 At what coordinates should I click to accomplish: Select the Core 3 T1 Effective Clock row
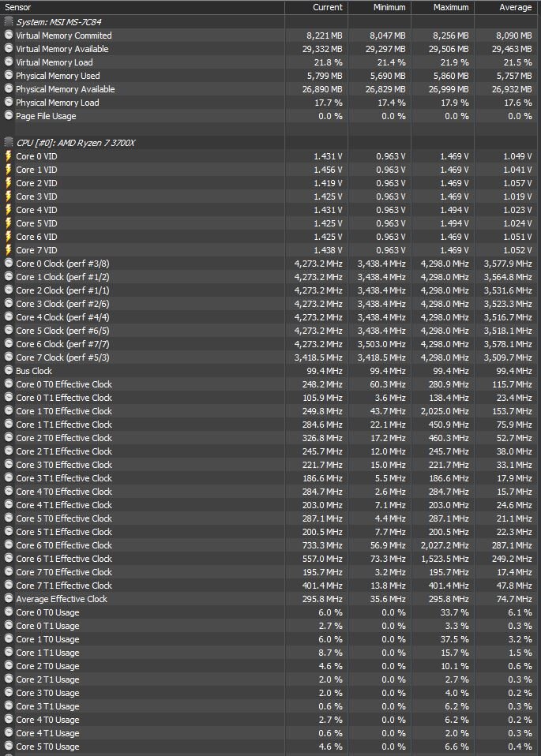point(270,478)
